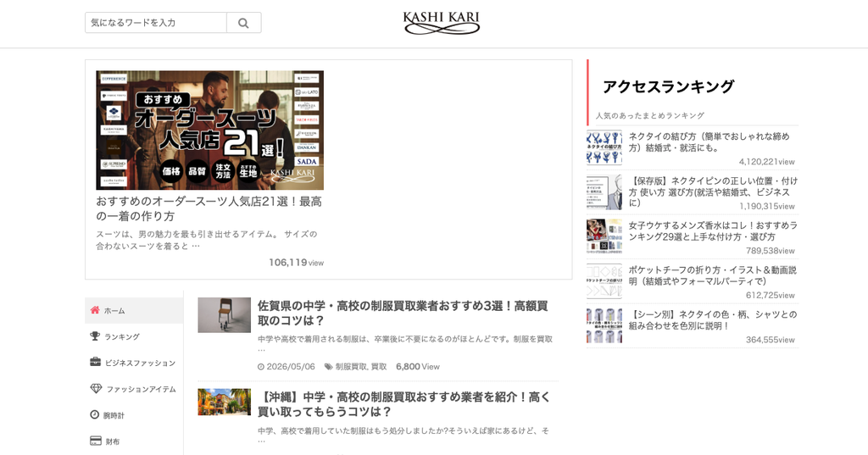
Task: Open ranking item 【シーン別】ネクタイの色・柄
Action: point(712,320)
